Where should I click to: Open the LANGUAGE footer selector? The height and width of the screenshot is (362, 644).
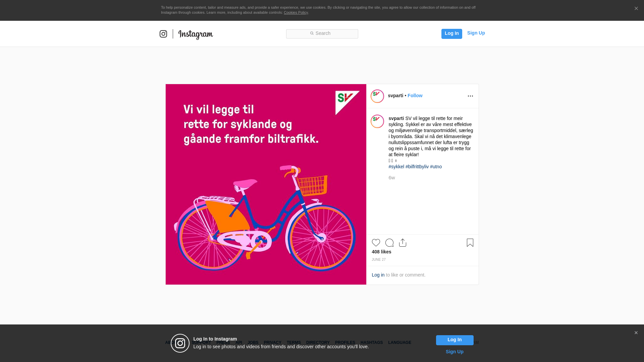coord(399,343)
